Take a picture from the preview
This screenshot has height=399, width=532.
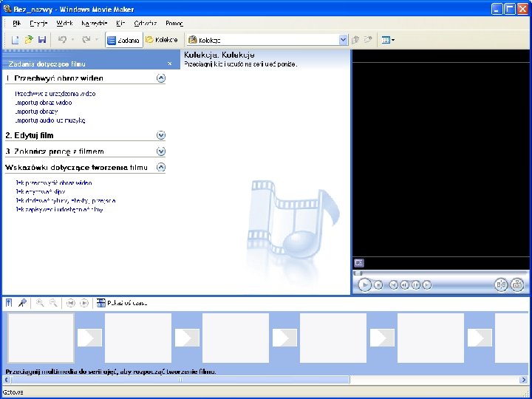pos(517,284)
